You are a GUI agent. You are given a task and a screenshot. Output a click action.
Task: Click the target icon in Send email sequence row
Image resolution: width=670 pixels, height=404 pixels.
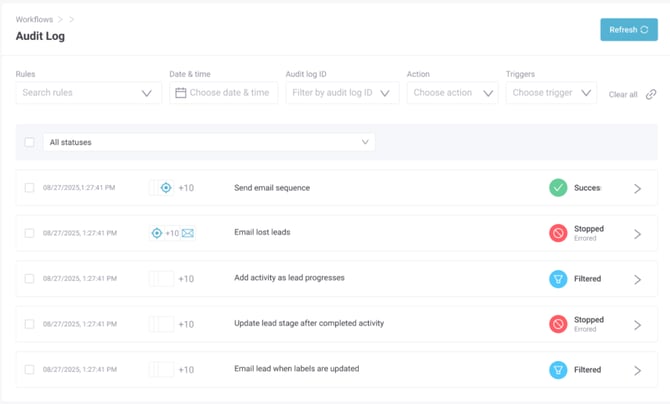pyautogui.click(x=166, y=188)
